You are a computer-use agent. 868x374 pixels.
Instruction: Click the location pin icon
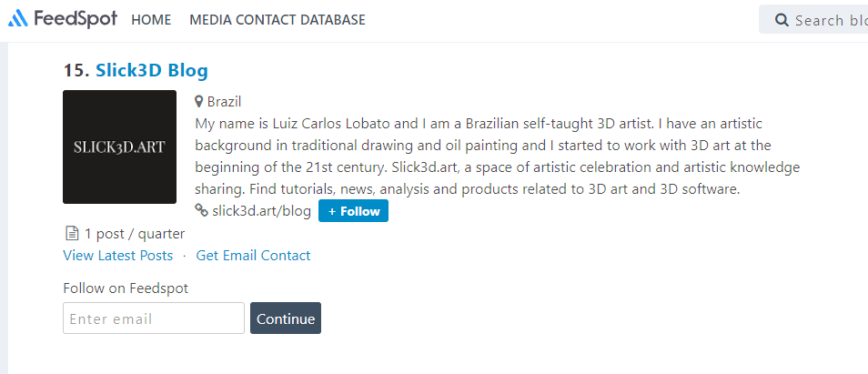(199, 102)
